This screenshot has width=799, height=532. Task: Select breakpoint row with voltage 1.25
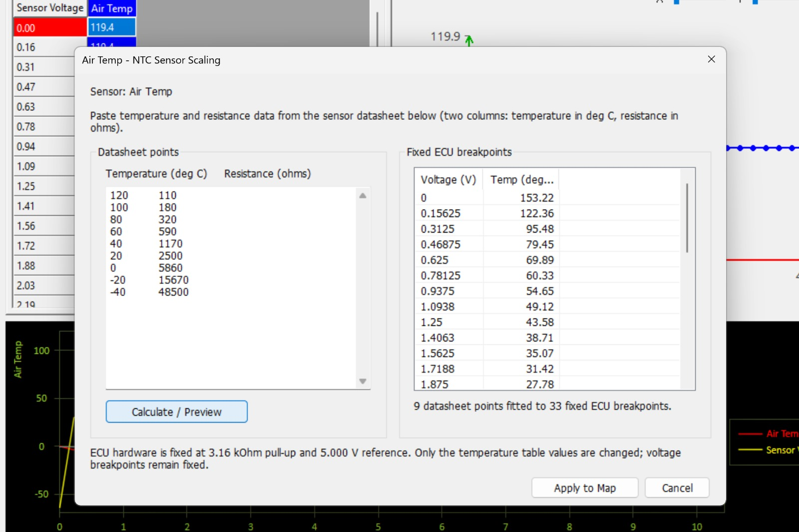pos(547,321)
